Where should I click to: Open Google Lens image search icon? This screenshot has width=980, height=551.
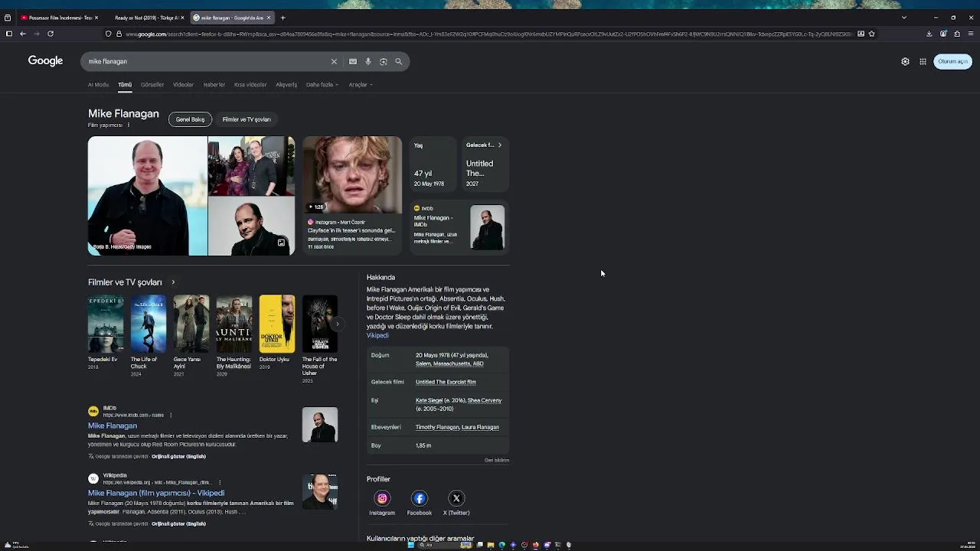383,61
